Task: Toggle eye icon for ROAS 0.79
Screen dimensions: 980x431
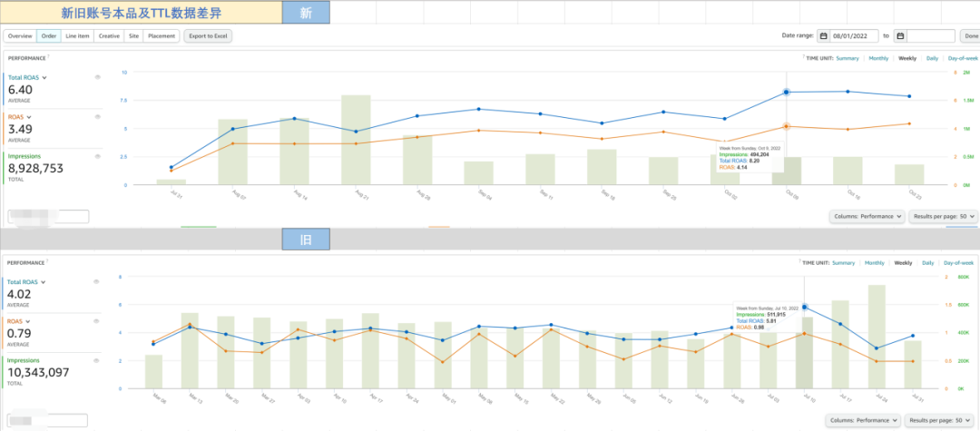Action: tap(97, 321)
